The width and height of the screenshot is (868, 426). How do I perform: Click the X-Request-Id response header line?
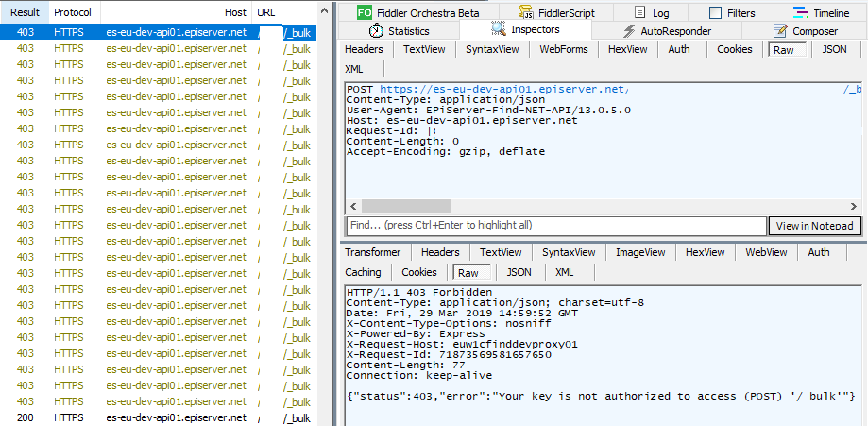click(449, 354)
